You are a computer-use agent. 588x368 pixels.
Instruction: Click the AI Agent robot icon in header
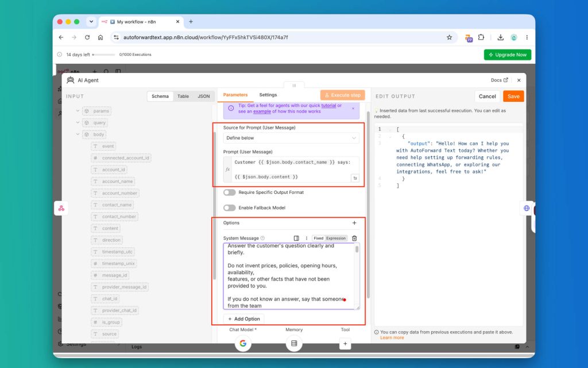(x=70, y=80)
